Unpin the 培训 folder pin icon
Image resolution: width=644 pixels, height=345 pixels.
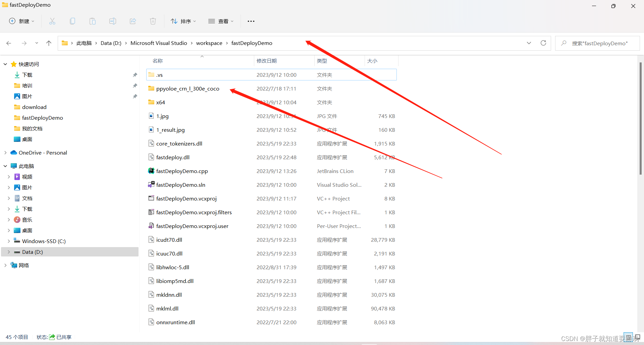point(135,85)
